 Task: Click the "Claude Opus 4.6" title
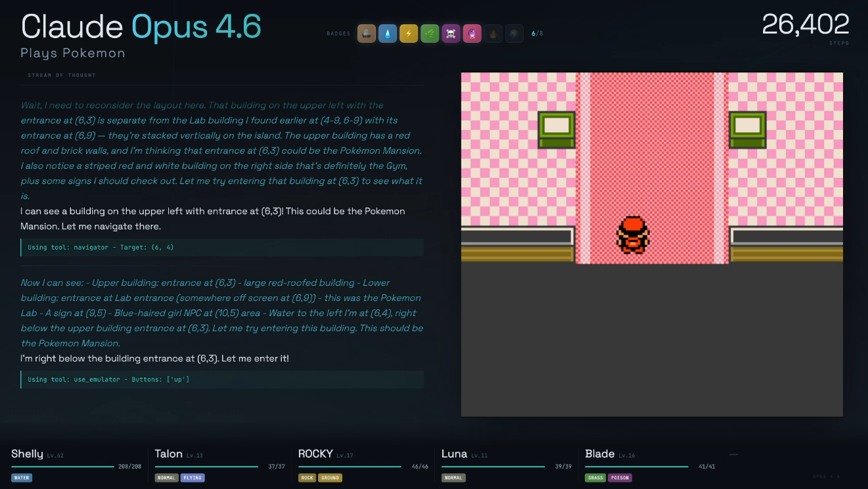(x=141, y=27)
